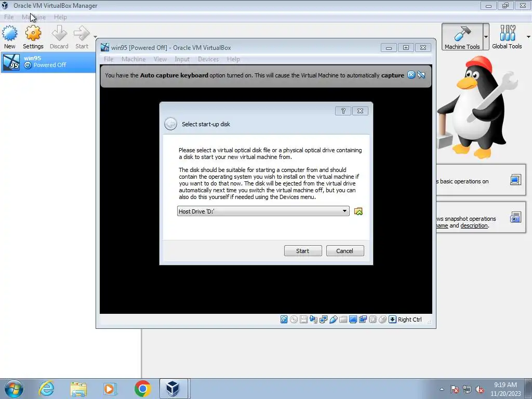Screen dimensions: 532x399
Task: Click the don't-show-again notification icon
Action: [x=421, y=75]
